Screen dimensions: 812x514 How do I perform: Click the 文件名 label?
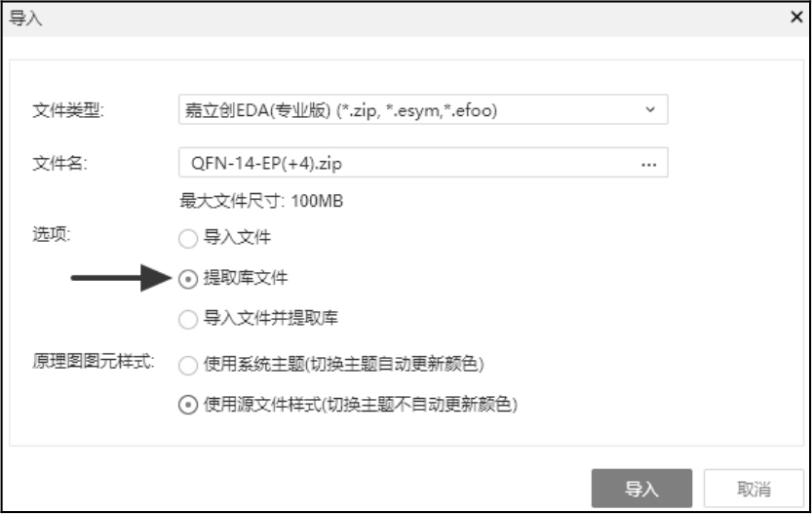coord(60,164)
